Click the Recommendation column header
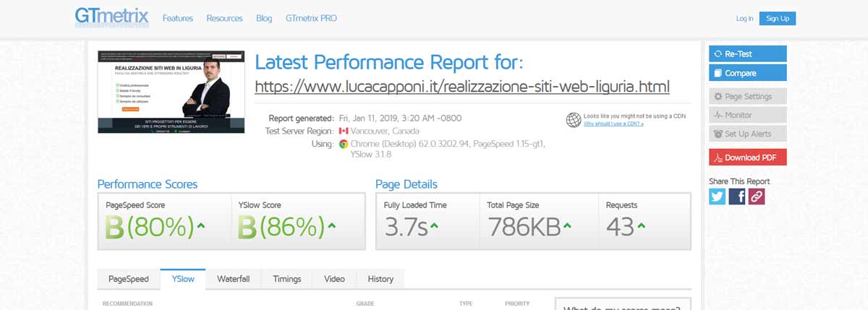This screenshot has width=868, height=310. coord(128,303)
